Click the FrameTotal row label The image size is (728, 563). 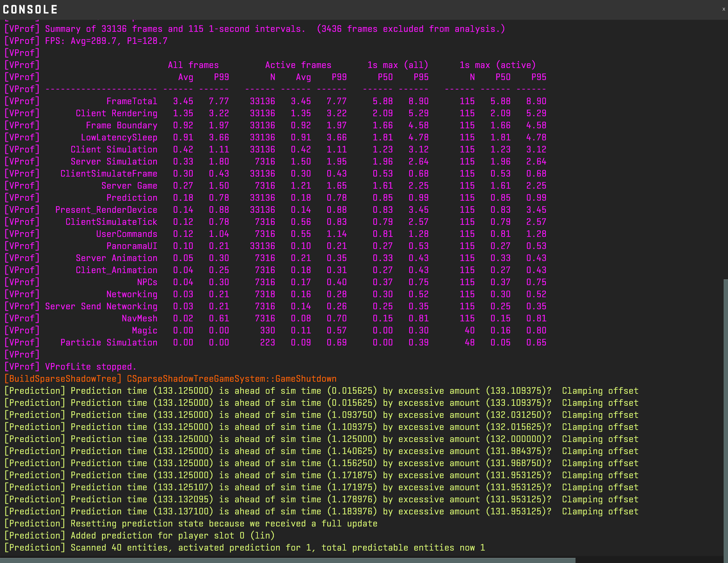click(x=132, y=101)
